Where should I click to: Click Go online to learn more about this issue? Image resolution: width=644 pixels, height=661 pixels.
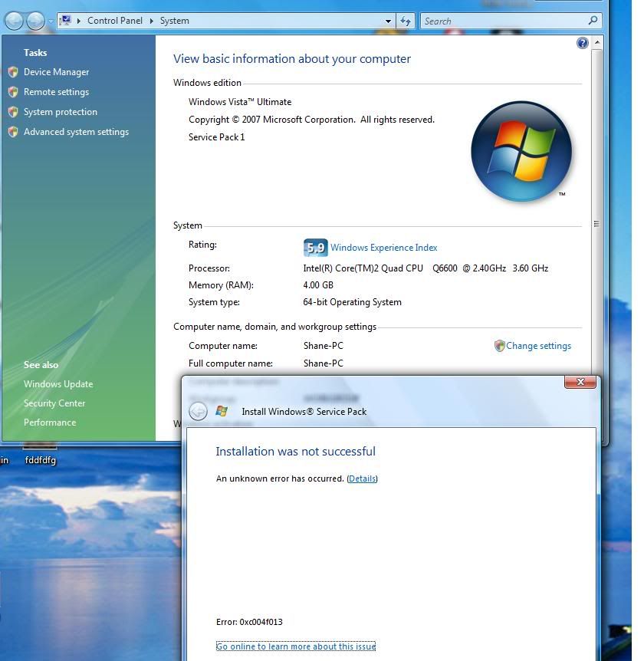(295, 646)
